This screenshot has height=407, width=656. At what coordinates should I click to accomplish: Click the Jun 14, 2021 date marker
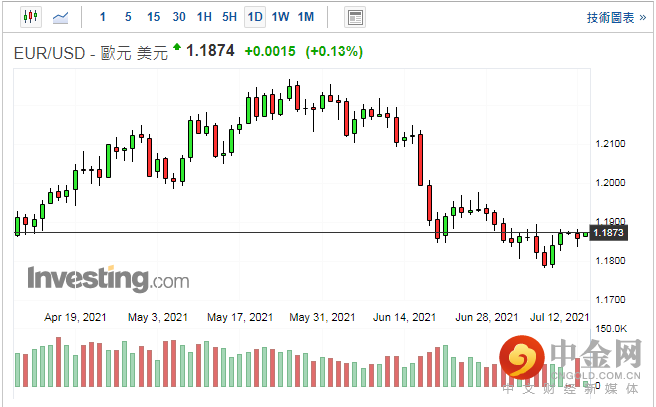(x=406, y=317)
